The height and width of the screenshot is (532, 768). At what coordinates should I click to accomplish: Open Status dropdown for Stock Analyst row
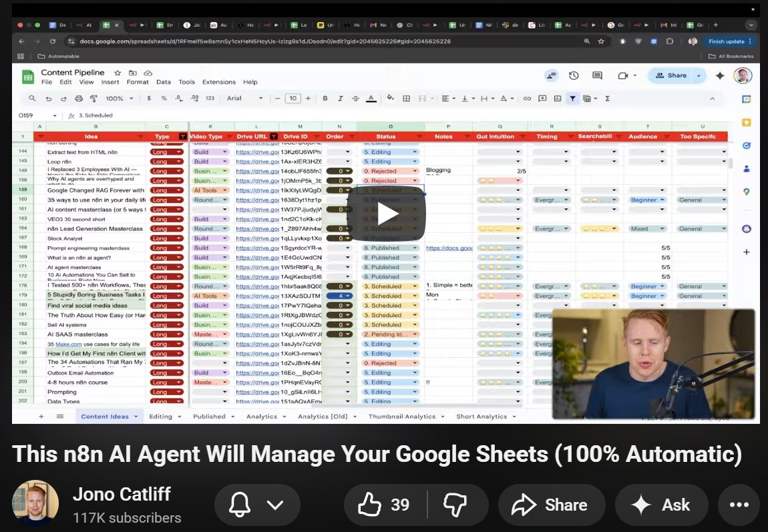coord(415,238)
